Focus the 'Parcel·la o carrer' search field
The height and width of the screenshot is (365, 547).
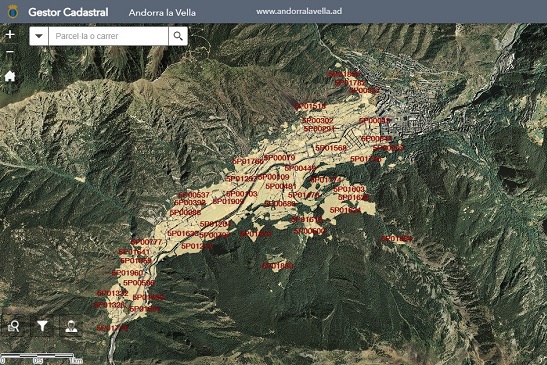point(108,36)
